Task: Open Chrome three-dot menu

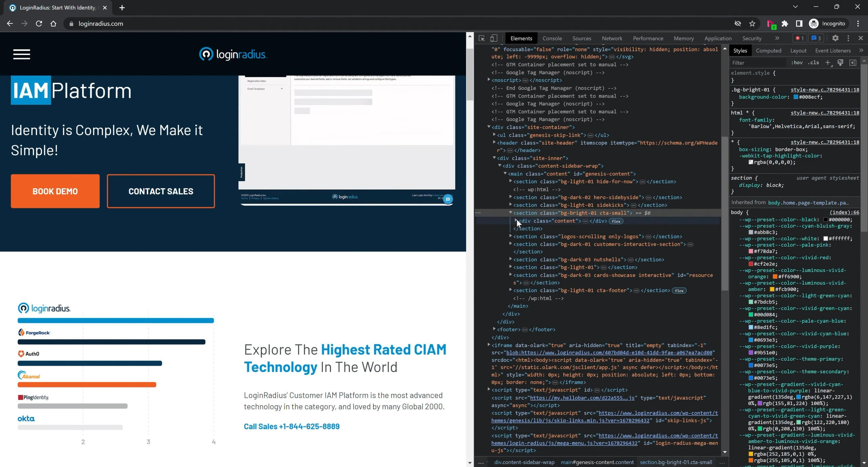Action: 858,23
